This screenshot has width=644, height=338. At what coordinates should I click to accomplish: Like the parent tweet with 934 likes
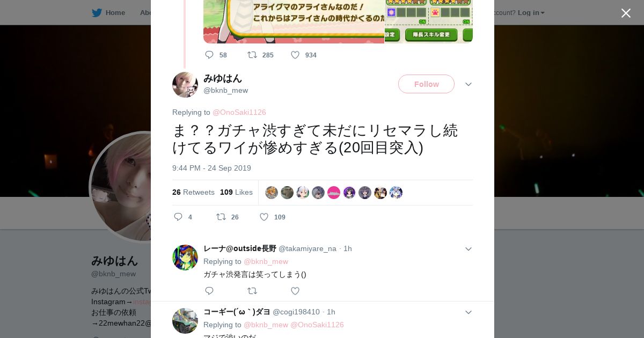[303, 55]
